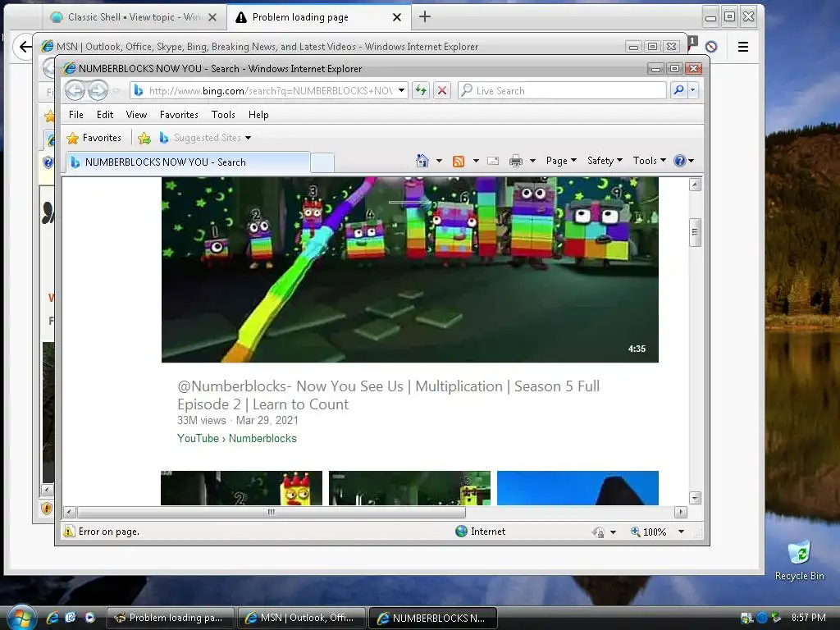840x630 pixels.
Task: Click the Live Search magnifier button
Action: (678, 90)
